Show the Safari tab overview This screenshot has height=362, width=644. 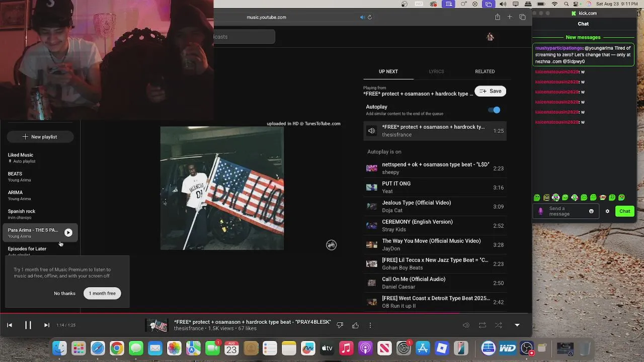tap(522, 17)
